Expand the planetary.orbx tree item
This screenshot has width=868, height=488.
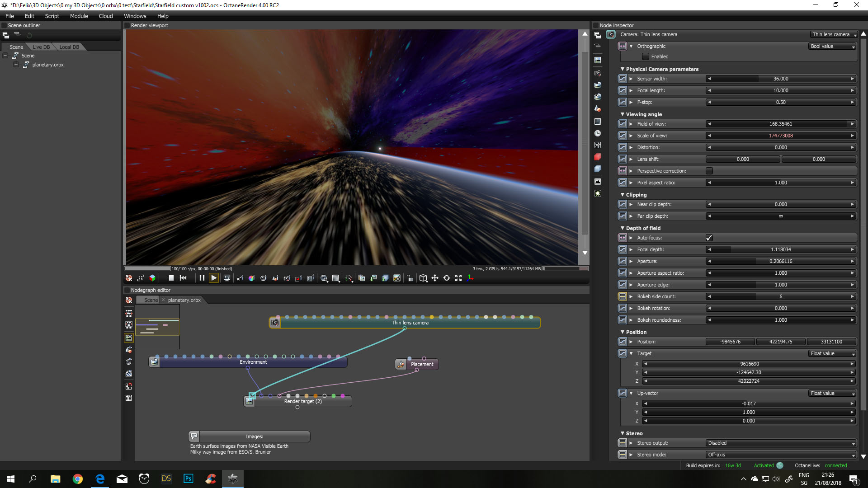[x=16, y=65]
